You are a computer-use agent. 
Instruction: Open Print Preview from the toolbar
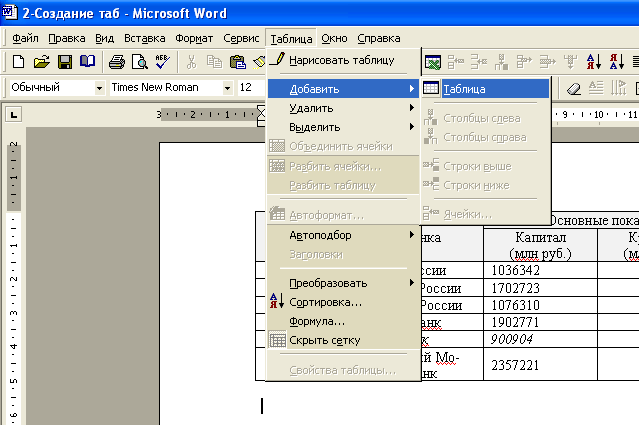tap(138, 62)
